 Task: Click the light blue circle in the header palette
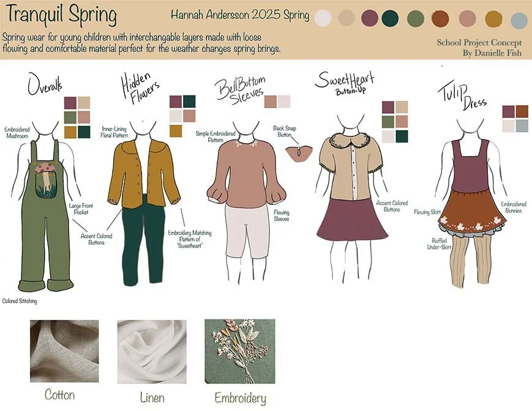coord(519,20)
